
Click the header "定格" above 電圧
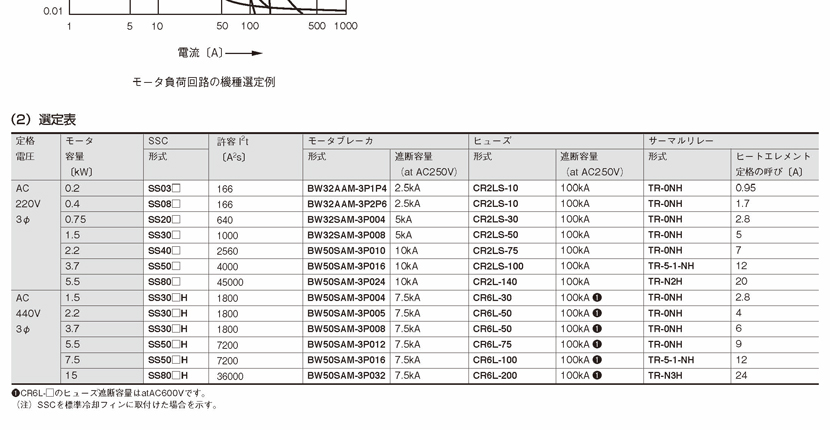25,141
